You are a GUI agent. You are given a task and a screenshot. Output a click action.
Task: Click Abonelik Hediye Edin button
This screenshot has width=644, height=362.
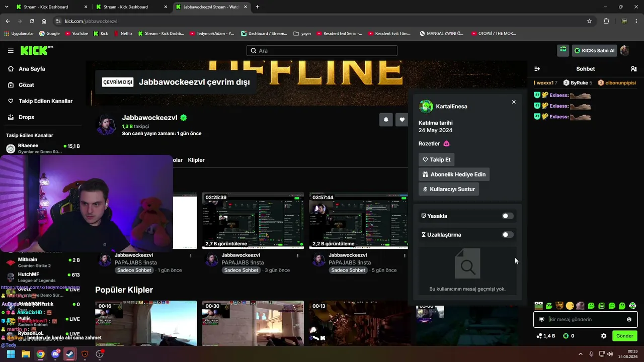(x=454, y=174)
